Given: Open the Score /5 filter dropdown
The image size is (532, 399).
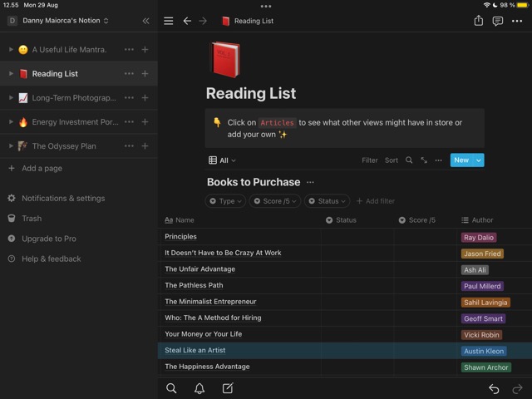Looking at the screenshot, I should [x=275, y=201].
